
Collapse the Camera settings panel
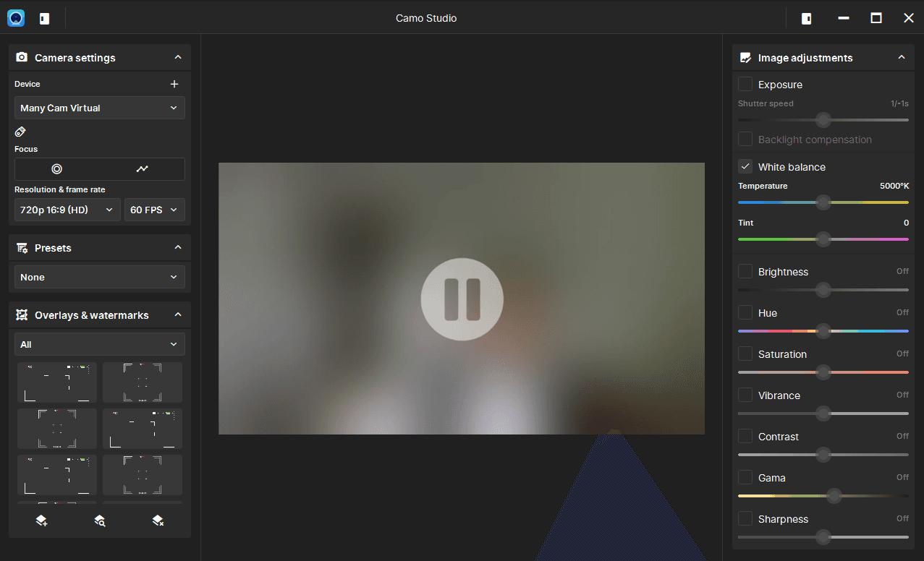(x=178, y=57)
